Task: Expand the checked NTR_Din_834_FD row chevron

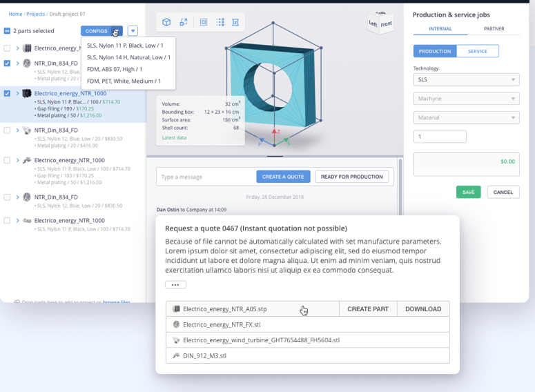Action: pos(17,63)
